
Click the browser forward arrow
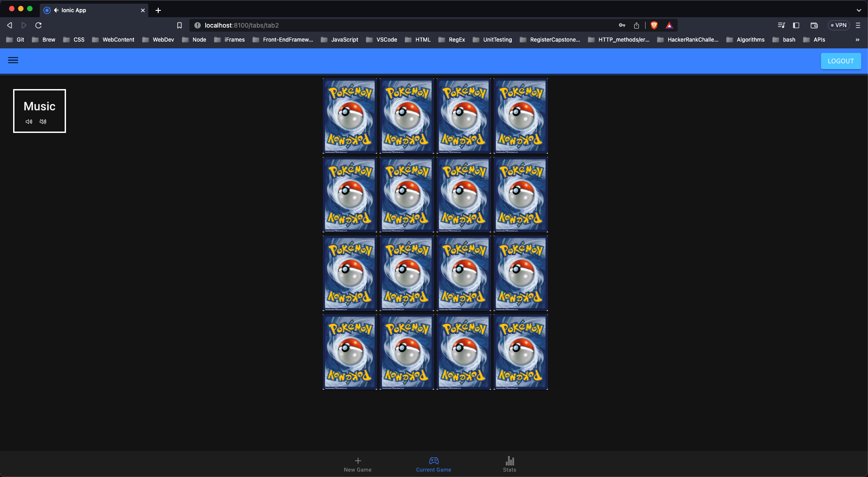[24, 25]
